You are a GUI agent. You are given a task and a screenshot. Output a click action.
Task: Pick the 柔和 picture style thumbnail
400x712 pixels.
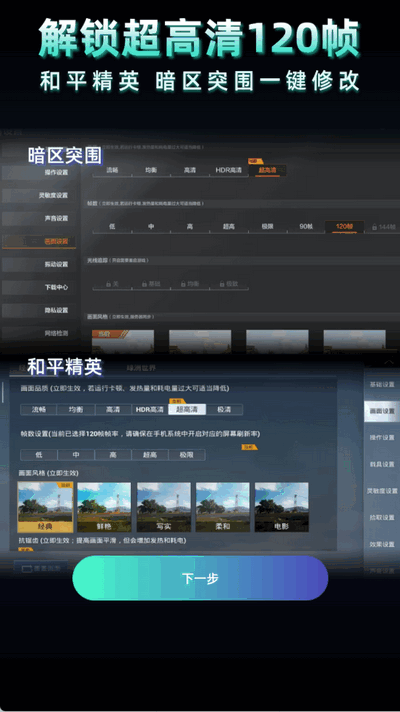coord(222,507)
